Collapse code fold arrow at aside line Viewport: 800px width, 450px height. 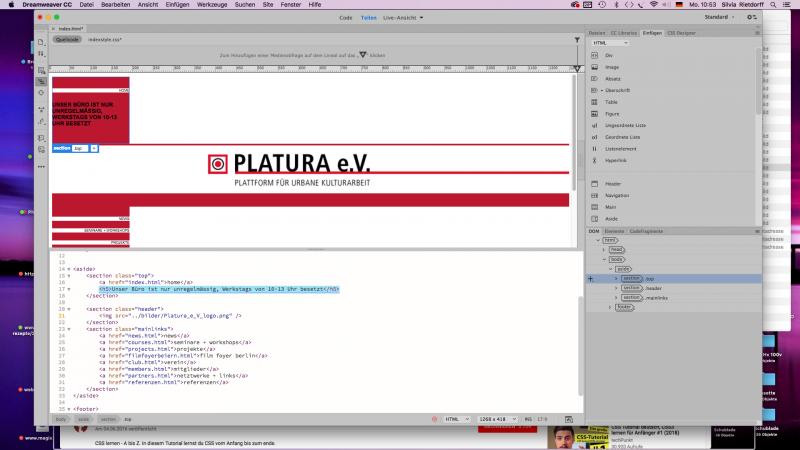pyautogui.click(x=68, y=268)
